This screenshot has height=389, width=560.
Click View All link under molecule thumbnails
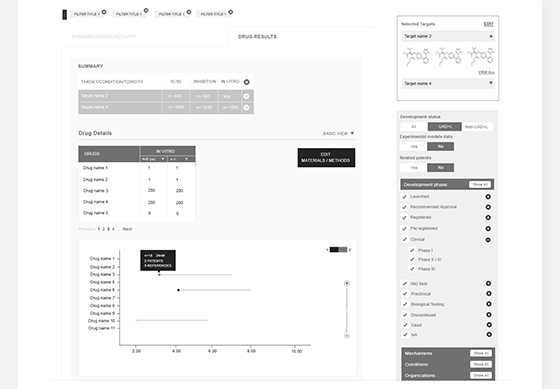tap(486, 73)
